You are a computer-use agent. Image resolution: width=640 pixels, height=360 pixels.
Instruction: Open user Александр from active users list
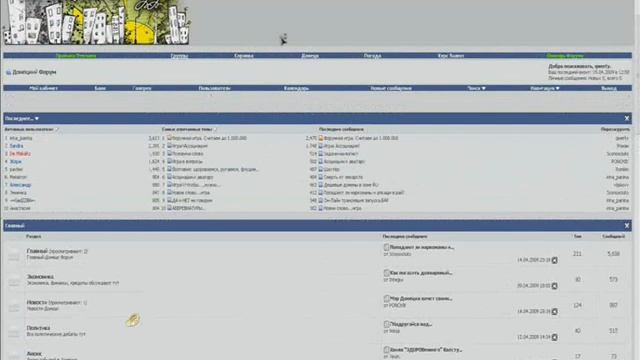pos(20,184)
